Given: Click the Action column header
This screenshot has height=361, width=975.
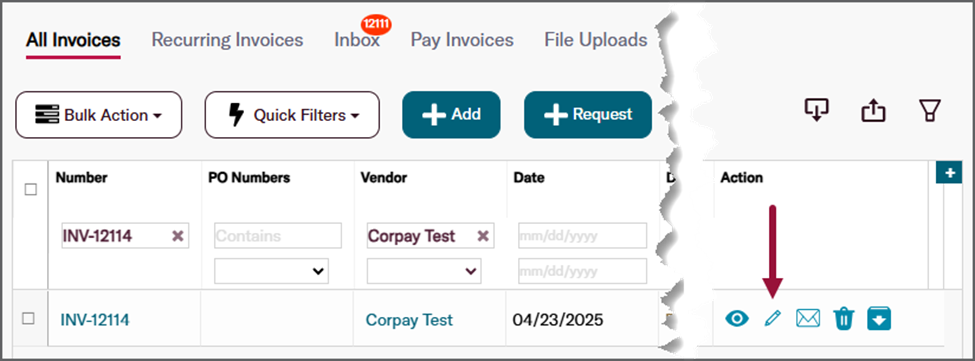Looking at the screenshot, I should point(742,178).
